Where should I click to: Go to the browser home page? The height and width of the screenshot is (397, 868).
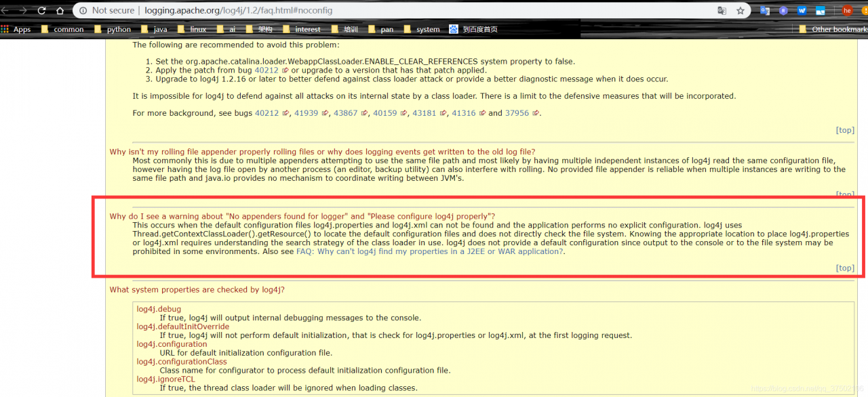(x=60, y=11)
